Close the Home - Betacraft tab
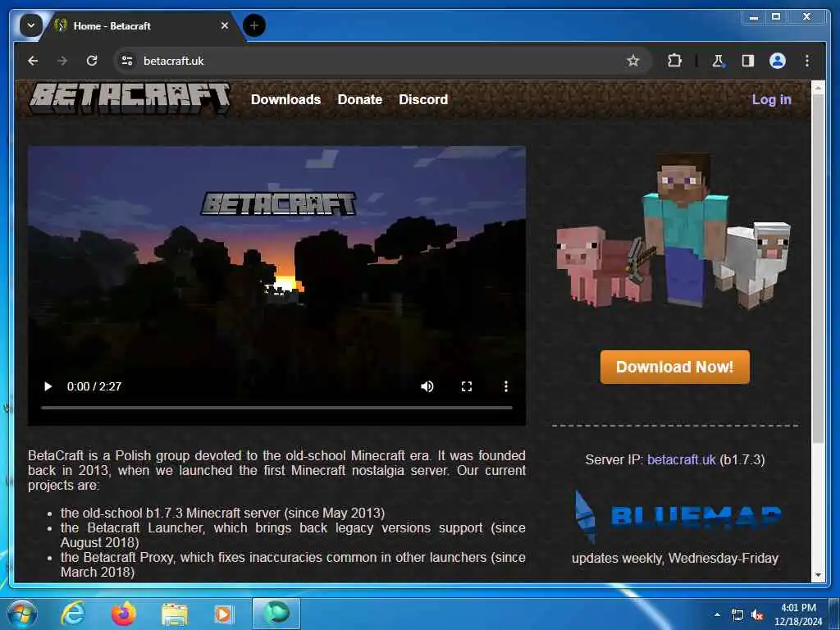This screenshot has height=630, width=840. coord(225,25)
